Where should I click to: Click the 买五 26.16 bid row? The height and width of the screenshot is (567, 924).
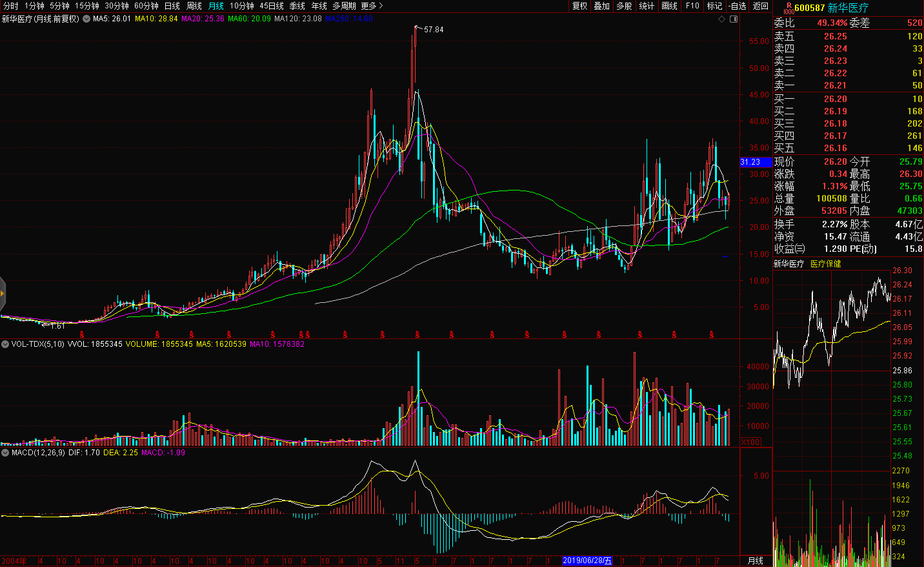coord(848,148)
